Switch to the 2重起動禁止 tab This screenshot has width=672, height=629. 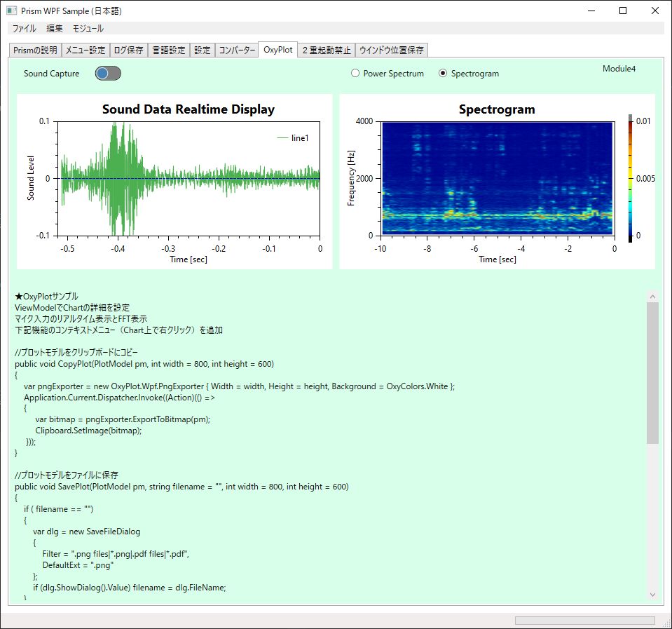point(327,50)
